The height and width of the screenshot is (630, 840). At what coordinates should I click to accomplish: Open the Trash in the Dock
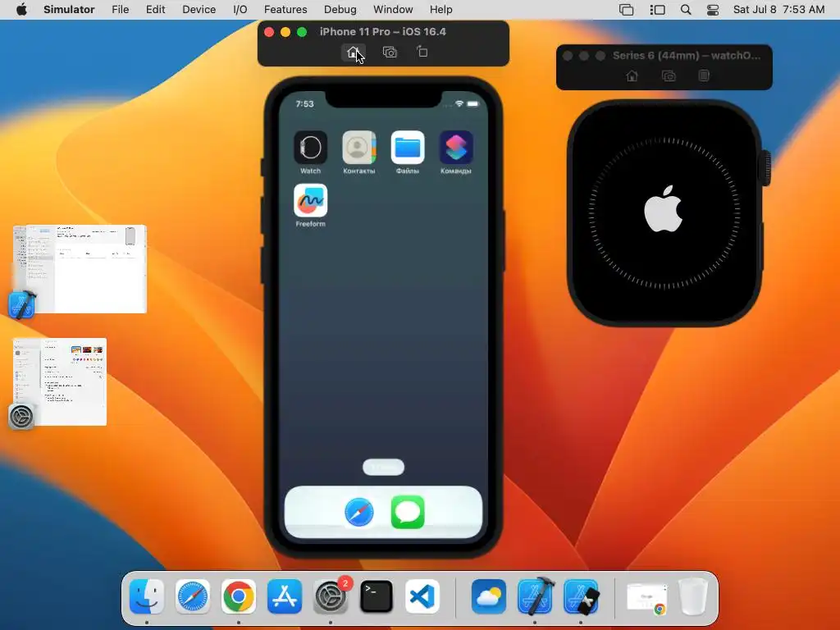click(x=692, y=596)
